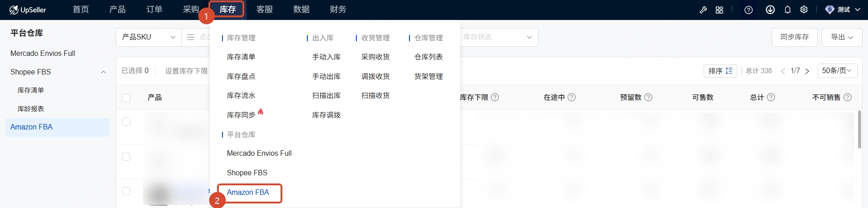Select Amazon FBA in the sidebar
This screenshot has height=208, width=868.
(57, 127)
